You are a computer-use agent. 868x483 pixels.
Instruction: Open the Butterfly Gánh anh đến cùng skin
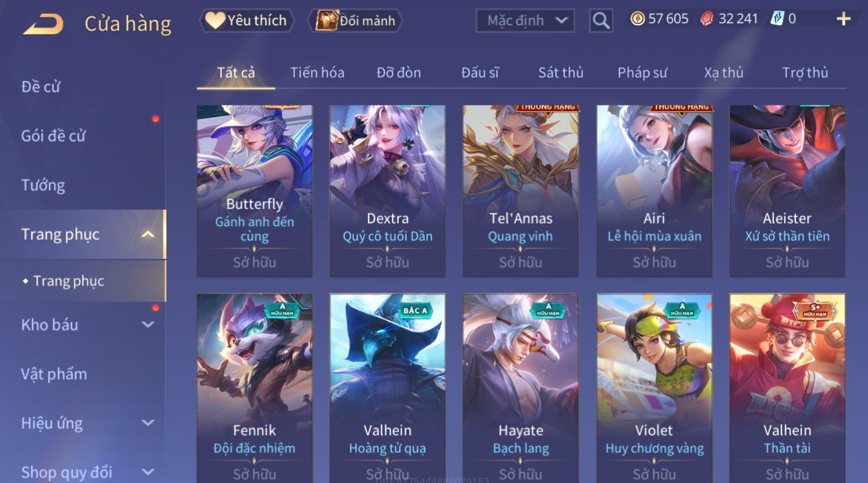click(x=254, y=191)
